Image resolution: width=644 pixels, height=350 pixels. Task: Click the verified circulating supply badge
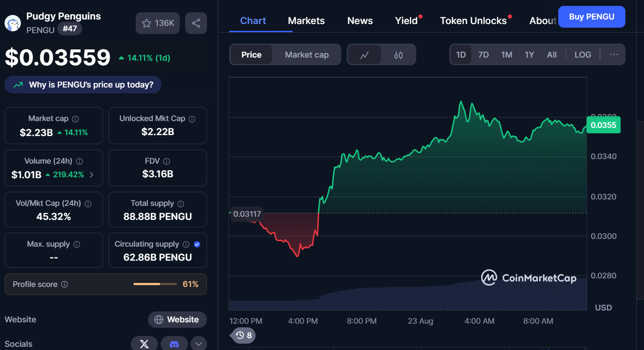pyautogui.click(x=197, y=244)
